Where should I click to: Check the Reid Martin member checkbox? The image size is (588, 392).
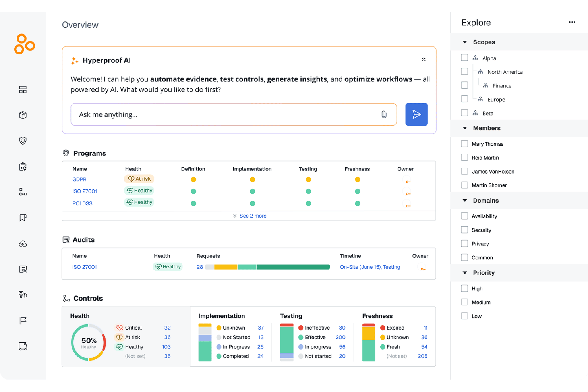point(464,157)
